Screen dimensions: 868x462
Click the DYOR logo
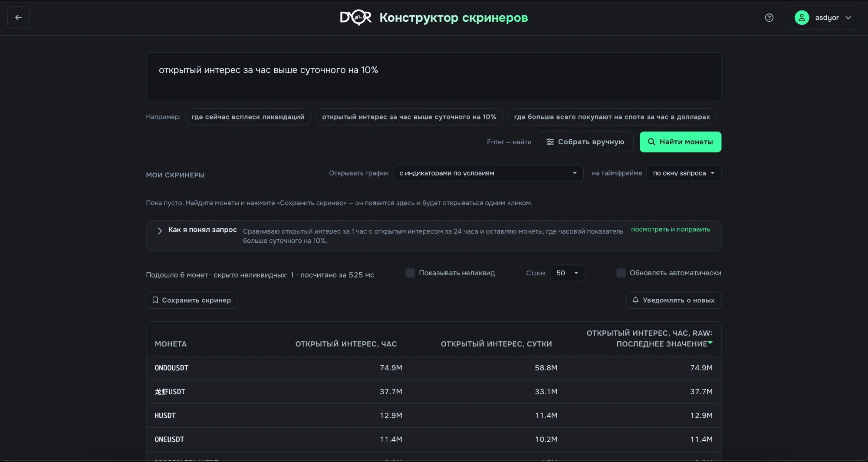click(x=355, y=17)
